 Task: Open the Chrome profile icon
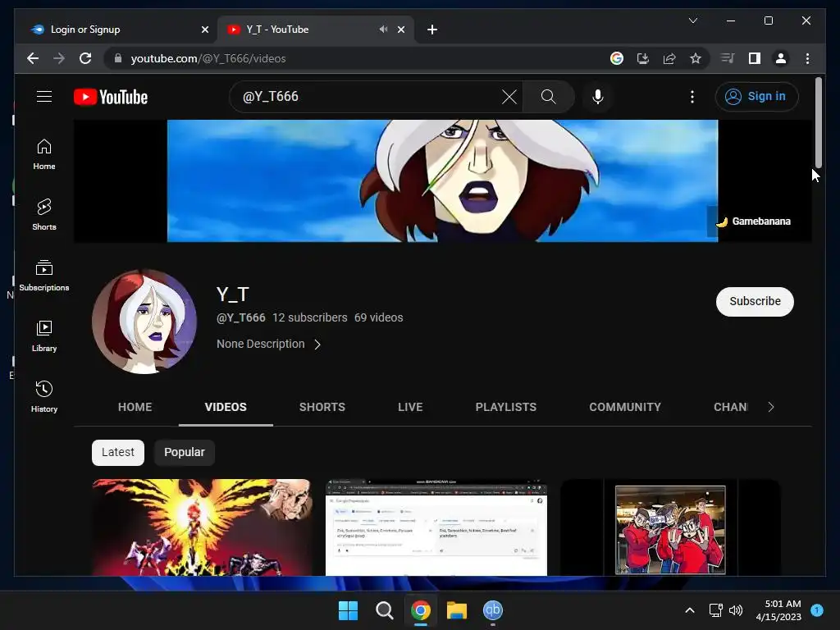781,58
